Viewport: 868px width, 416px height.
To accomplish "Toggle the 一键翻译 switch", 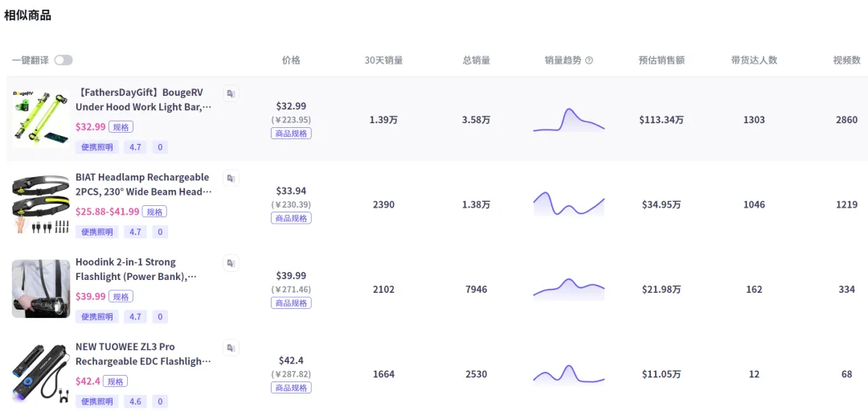I will click(x=63, y=60).
